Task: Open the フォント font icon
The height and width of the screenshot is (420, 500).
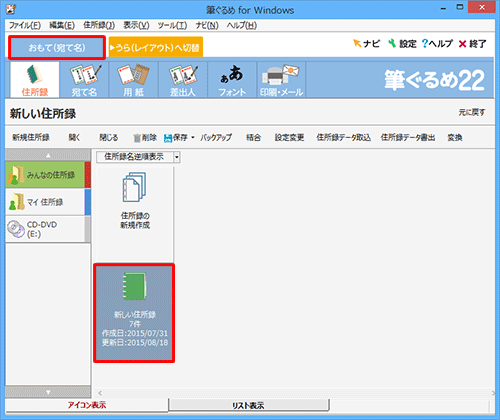Action: (232, 80)
